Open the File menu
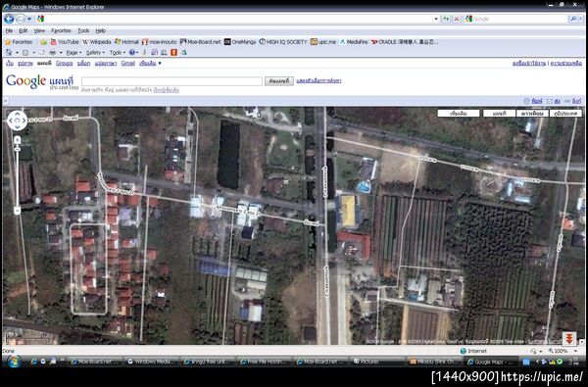 point(9,30)
